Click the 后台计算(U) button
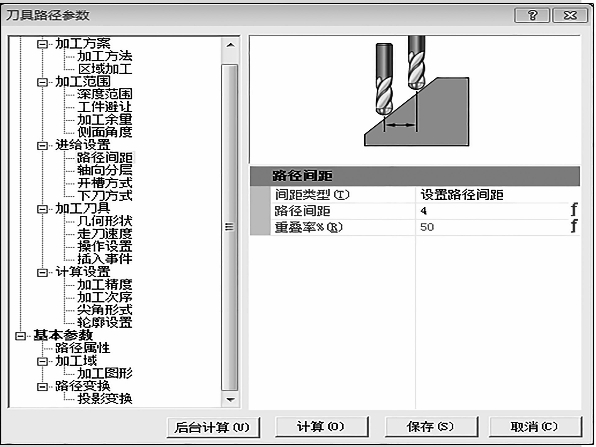This screenshot has width=596, height=447. (x=213, y=427)
